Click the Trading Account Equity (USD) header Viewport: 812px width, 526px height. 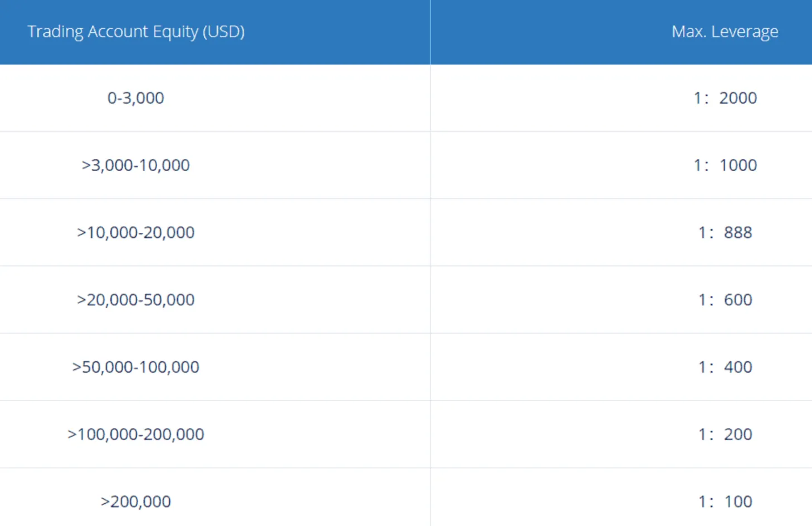point(136,32)
